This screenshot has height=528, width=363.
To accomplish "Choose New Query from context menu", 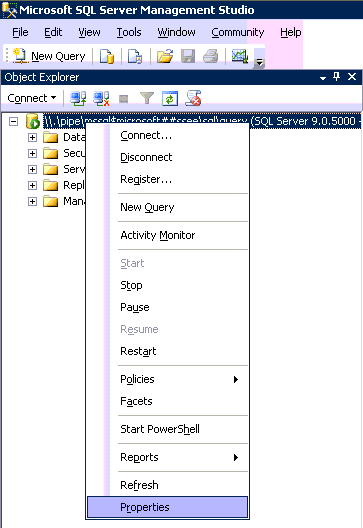I will click(167, 207).
